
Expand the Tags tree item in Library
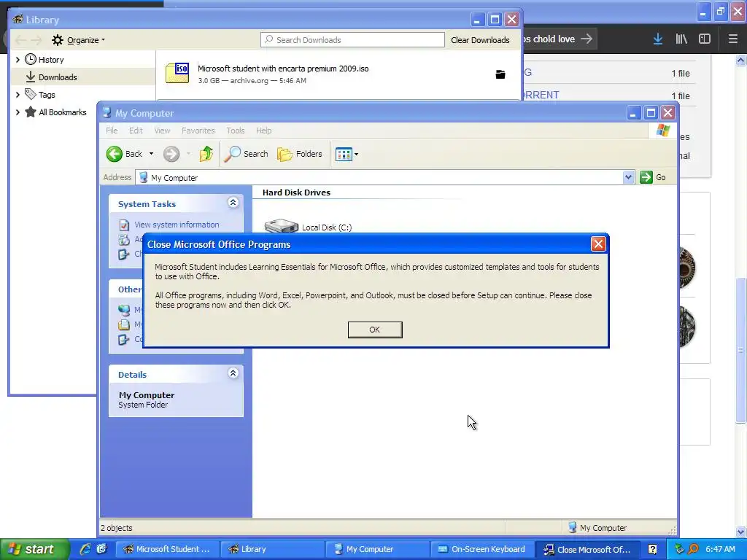tap(18, 95)
